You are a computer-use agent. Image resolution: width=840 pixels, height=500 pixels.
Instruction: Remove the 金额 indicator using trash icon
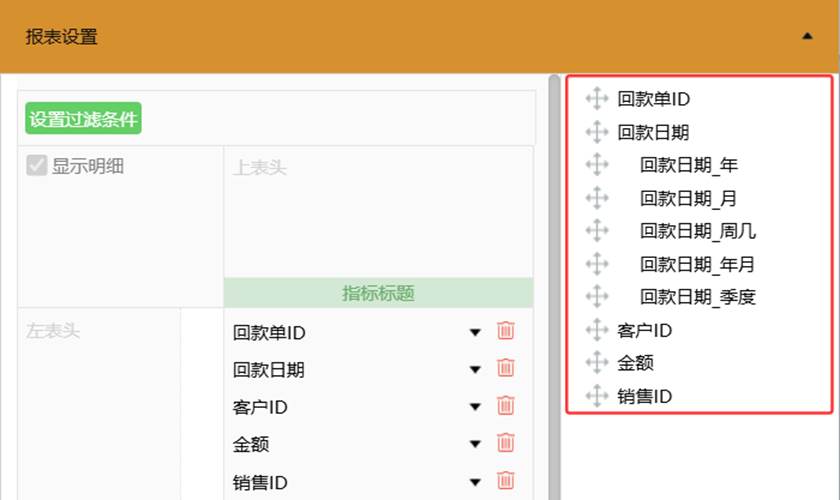pos(506,443)
